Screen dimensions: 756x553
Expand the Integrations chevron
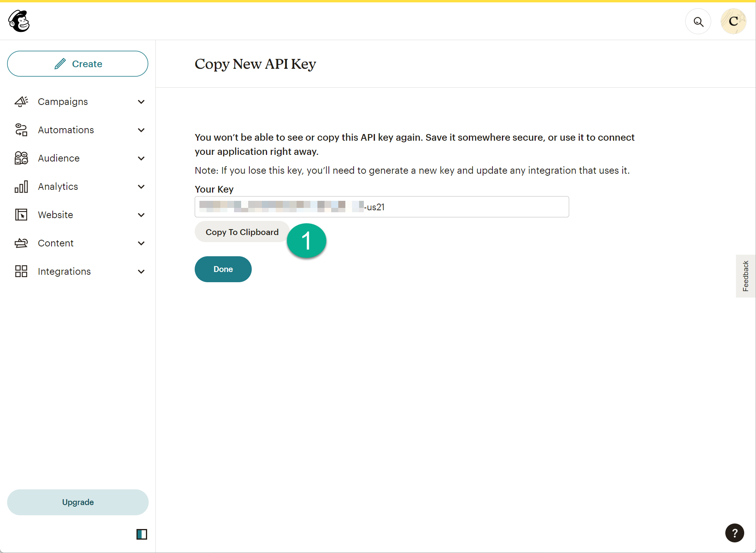[141, 272]
